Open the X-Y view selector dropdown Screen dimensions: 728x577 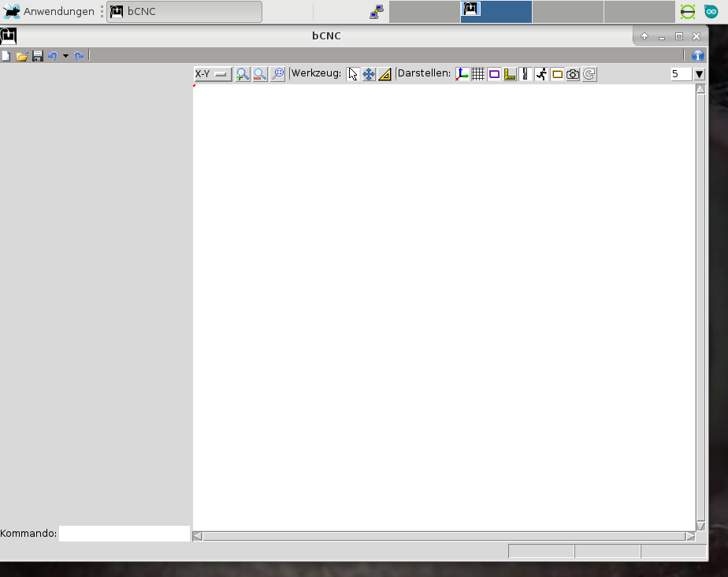tap(213, 74)
